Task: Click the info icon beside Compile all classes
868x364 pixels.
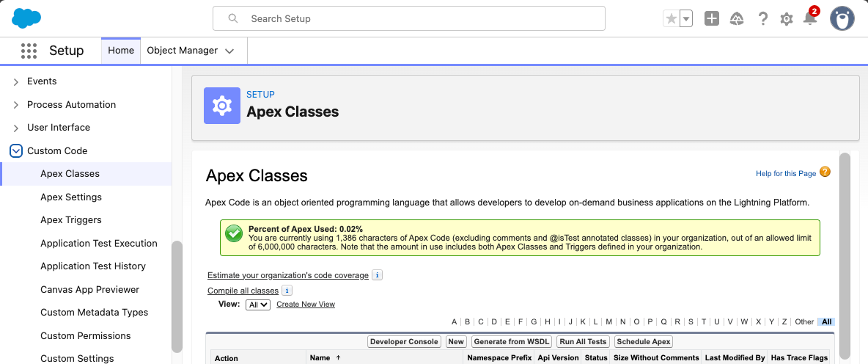Action: pyautogui.click(x=287, y=291)
